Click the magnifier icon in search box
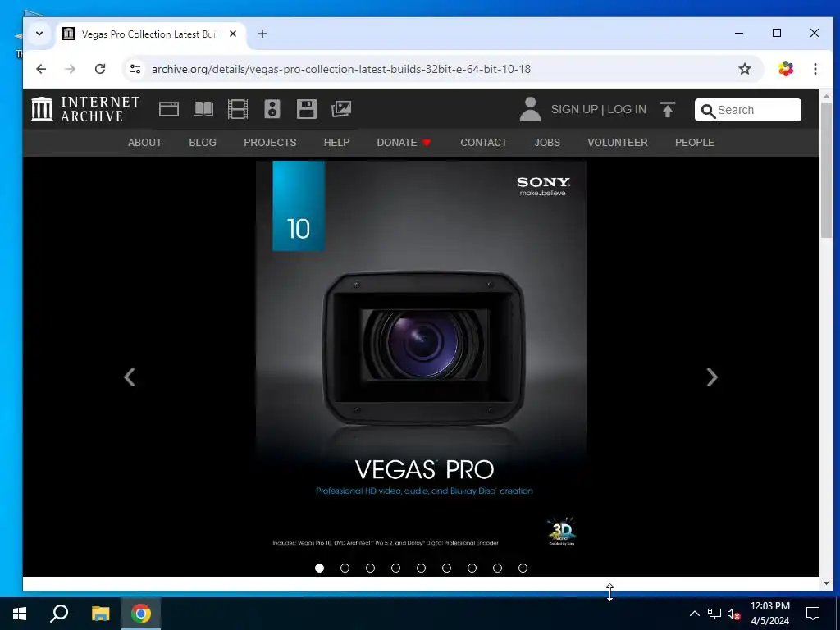This screenshot has width=840, height=630. coord(708,111)
